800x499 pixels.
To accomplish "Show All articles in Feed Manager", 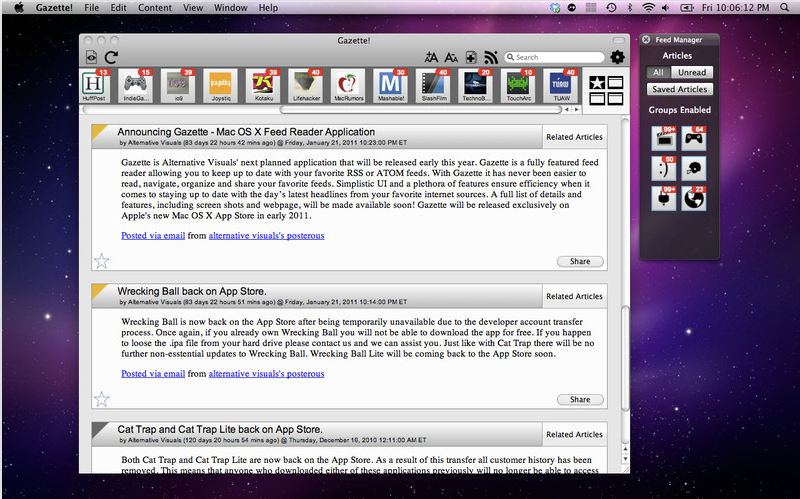I will pyautogui.click(x=658, y=72).
